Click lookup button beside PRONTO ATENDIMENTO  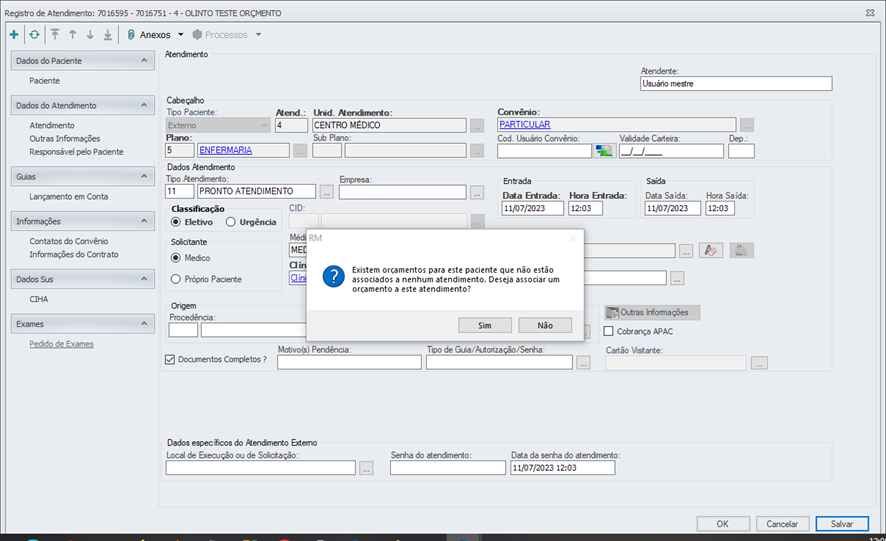click(x=327, y=192)
